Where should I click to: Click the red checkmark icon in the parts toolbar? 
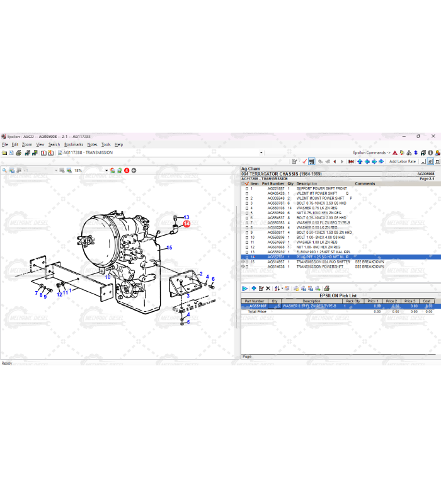(x=304, y=161)
